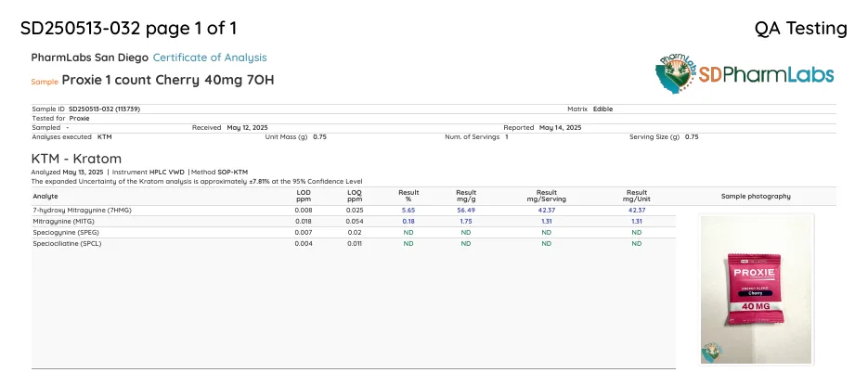This screenshot has height=385, width=868.
Task: Click the 'Result mg/Unit' column header
Action: pos(637,196)
